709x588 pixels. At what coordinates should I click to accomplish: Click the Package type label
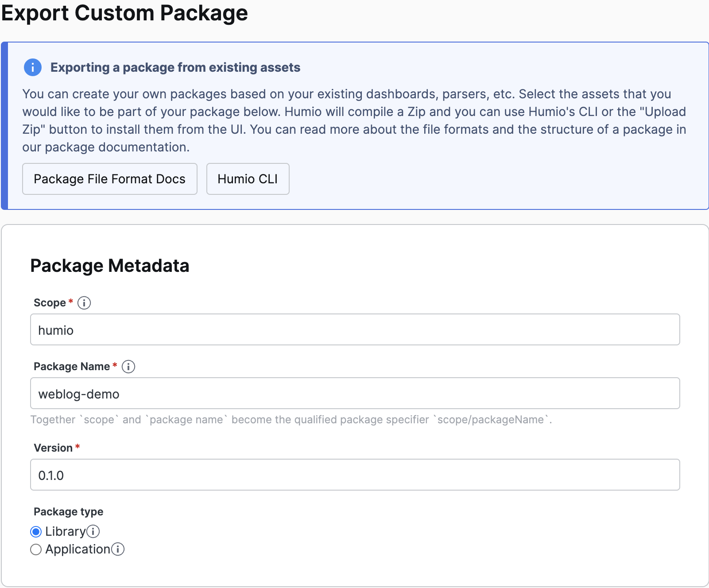tap(69, 512)
